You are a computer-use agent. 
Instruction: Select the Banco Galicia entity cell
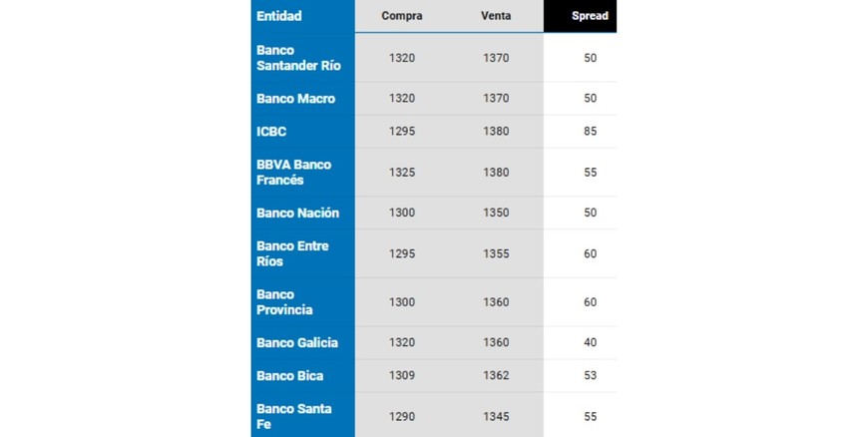coord(297,343)
